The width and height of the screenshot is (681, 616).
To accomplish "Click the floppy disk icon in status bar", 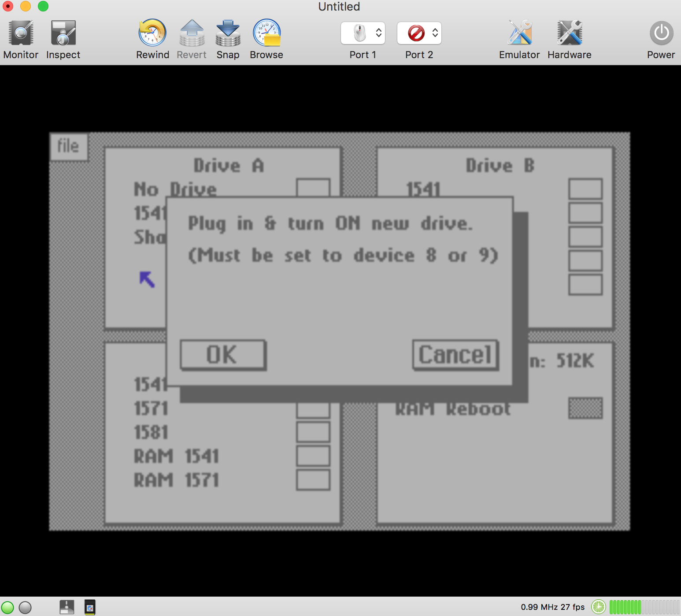I will click(67, 607).
